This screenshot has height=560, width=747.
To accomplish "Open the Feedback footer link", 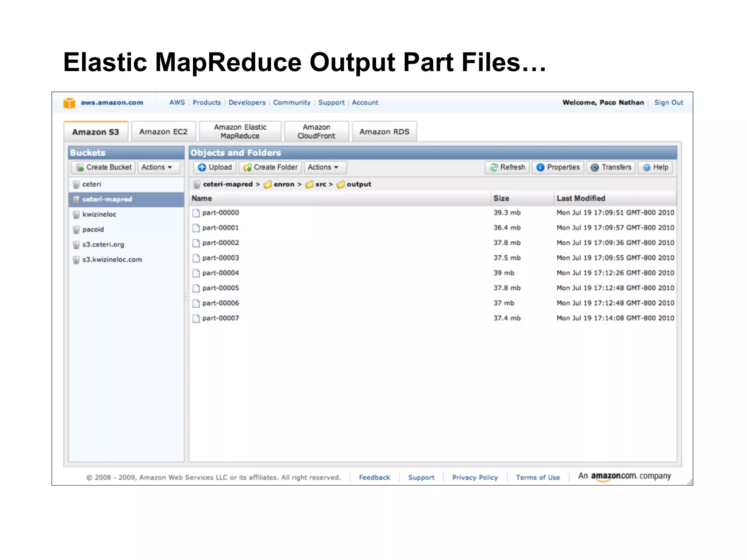I will tap(374, 478).
